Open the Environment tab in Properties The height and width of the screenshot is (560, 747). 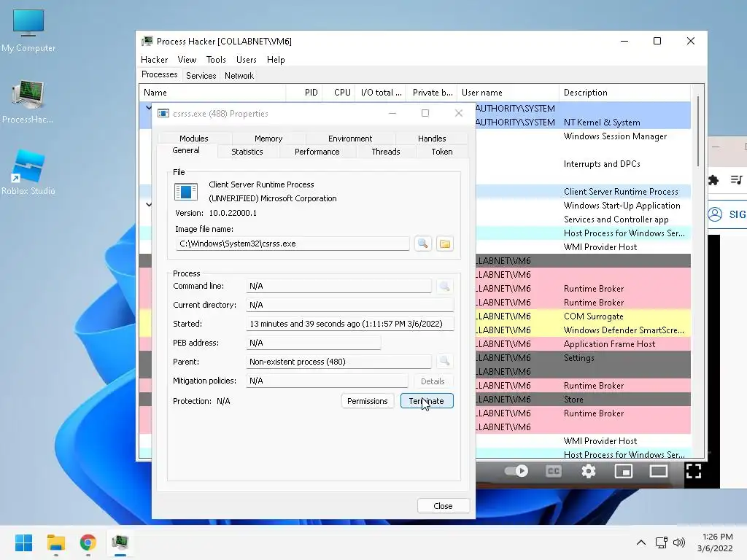(x=350, y=139)
